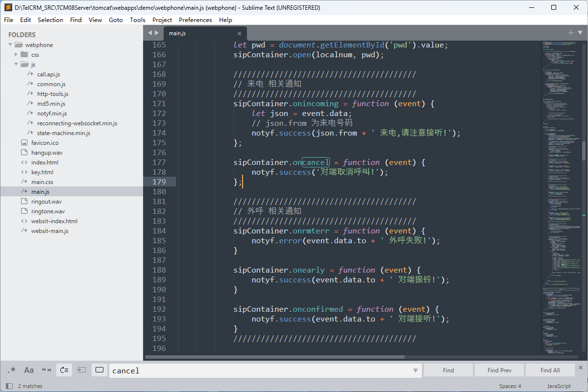
Task: Go to previous tab with left arrow
Action: [x=150, y=33]
